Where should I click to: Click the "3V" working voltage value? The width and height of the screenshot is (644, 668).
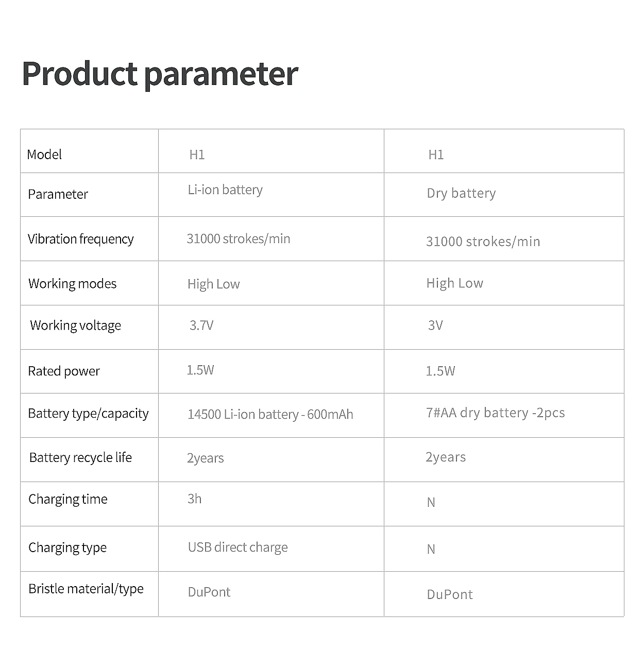(435, 326)
